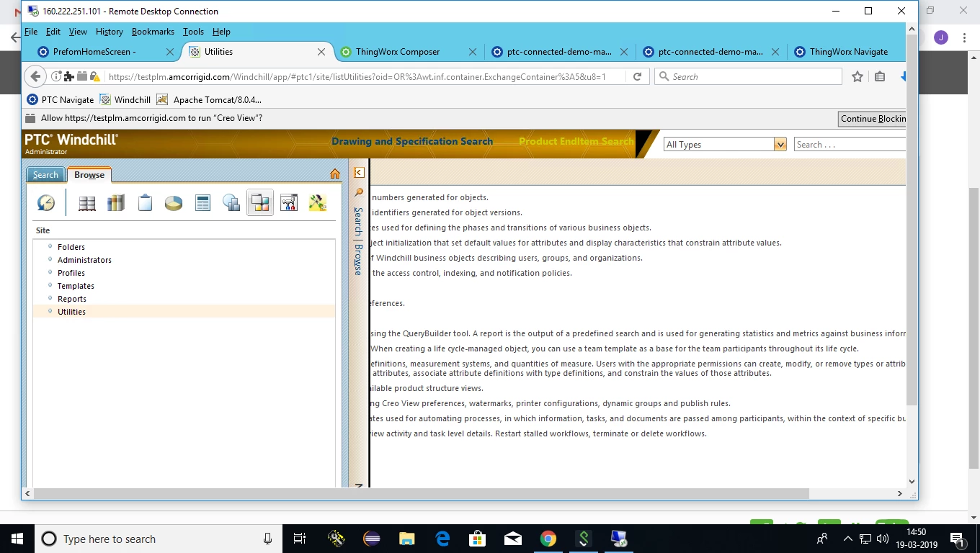Click Product EndItem Search link
Screen dimensions: 980x553
click(576, 141)
